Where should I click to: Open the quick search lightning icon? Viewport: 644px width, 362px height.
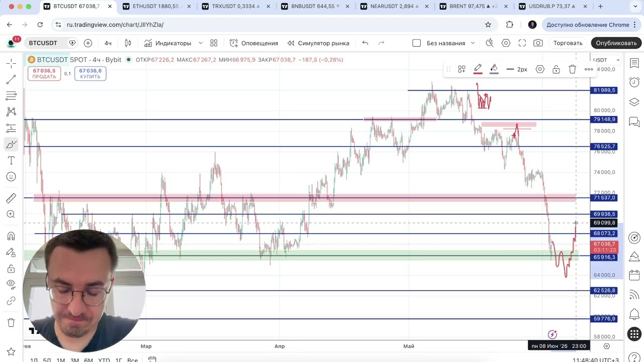tap(490, 43)
